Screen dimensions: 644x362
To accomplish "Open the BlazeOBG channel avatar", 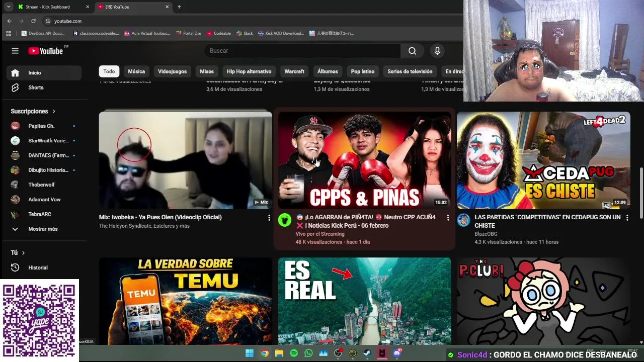I will [463, 220].
